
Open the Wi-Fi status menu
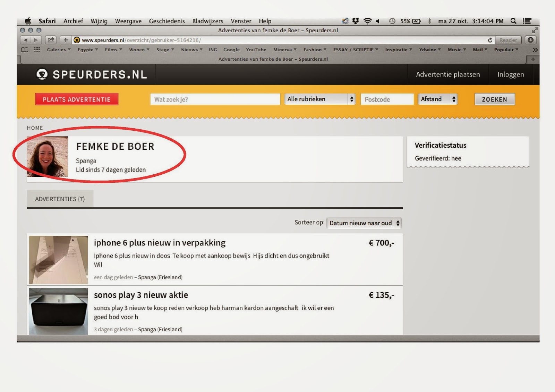tap(367, 21)
